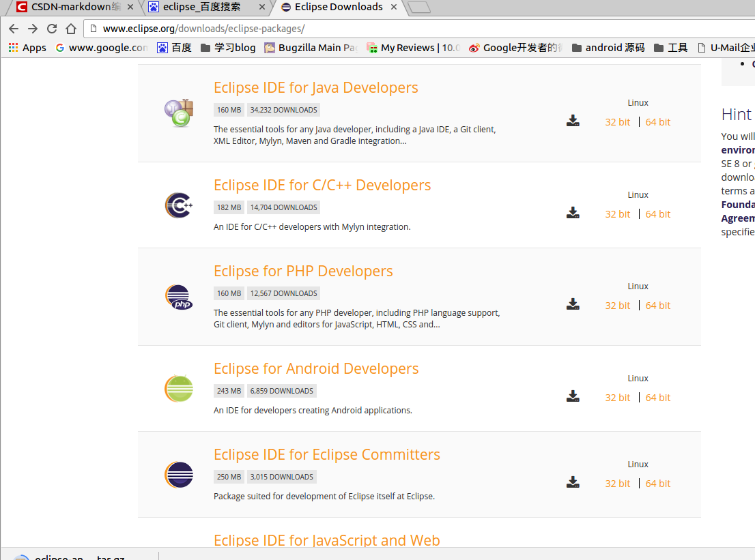Open Eclipse for PHP Developers title link
The height and width of the screenshot is (560, 755).
pyautogui.click(x=303, y=271)
